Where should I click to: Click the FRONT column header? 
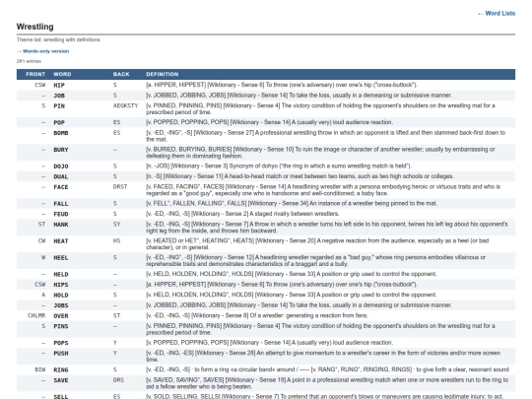coord(35,74)
